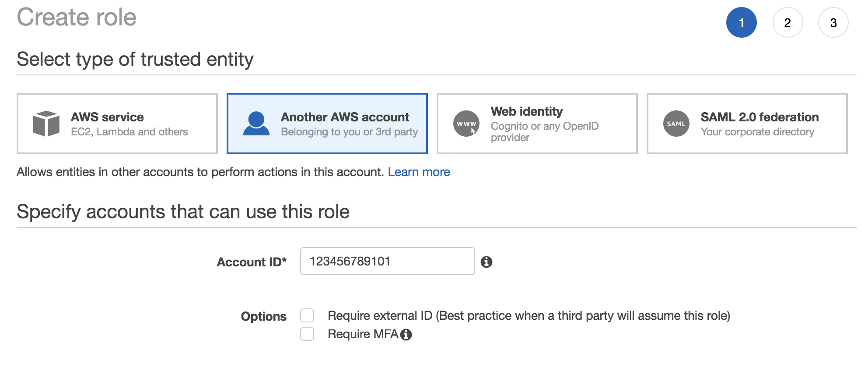Select step 3 circle in wizard
The image size is (868, 368).
[833, 22]
